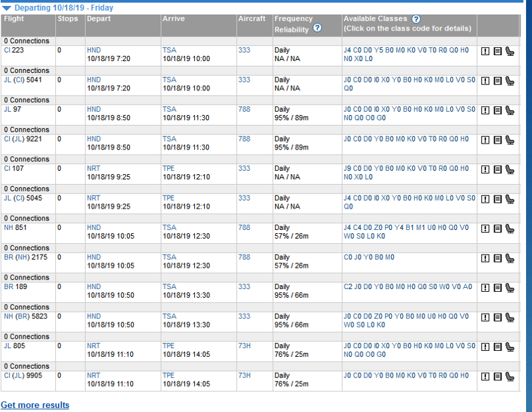
Task: Open the NH 851 flight link
Action: pos(15,227)
